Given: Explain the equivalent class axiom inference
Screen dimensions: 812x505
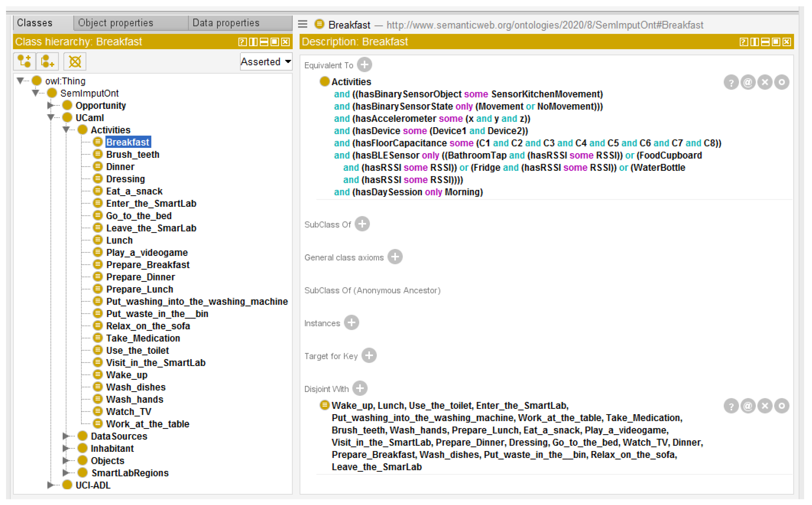Looking at the screenshot, I should pos(731,82).
